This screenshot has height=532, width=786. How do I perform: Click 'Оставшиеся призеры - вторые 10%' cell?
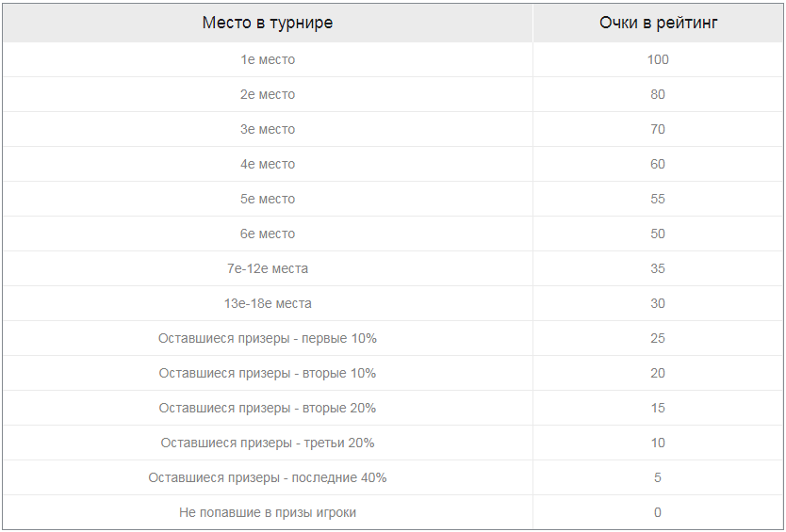268,373
